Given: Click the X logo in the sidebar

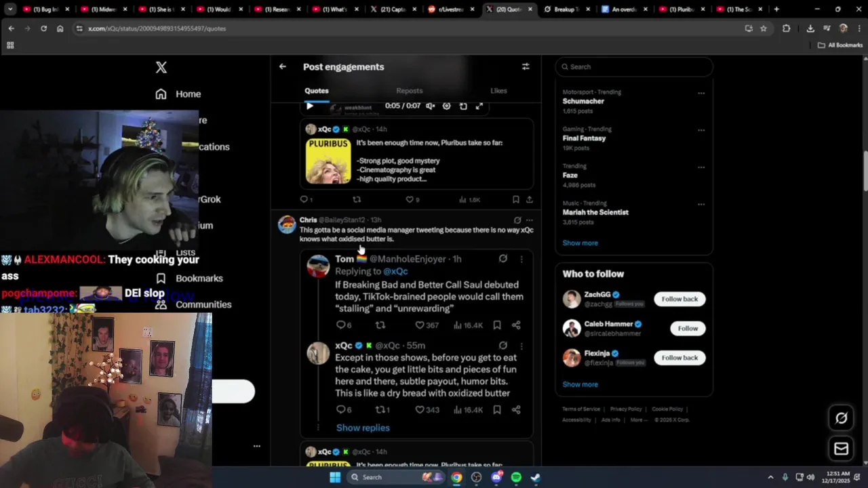Looking at the screenshot, I should pyautogui.click(x=161, y=67).
